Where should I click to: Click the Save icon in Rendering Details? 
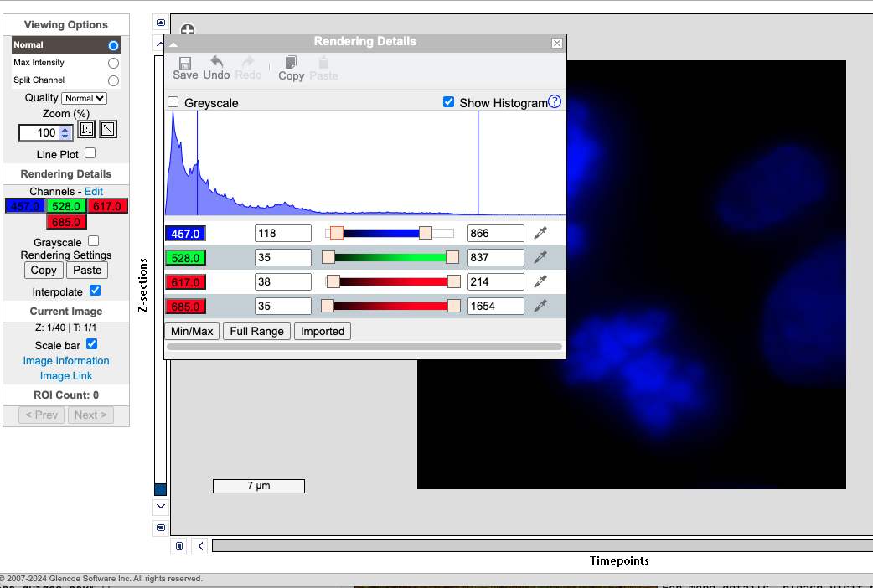pyautogui.click(x=185, y=69)
